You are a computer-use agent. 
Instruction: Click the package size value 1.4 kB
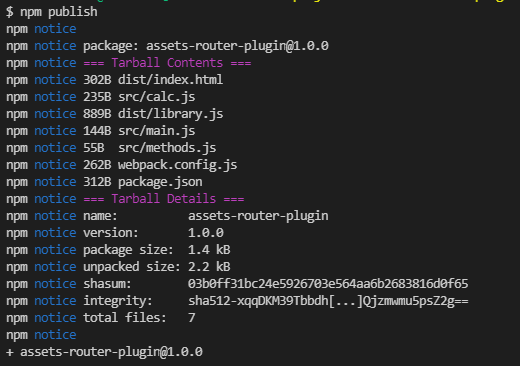pos(209,250)
